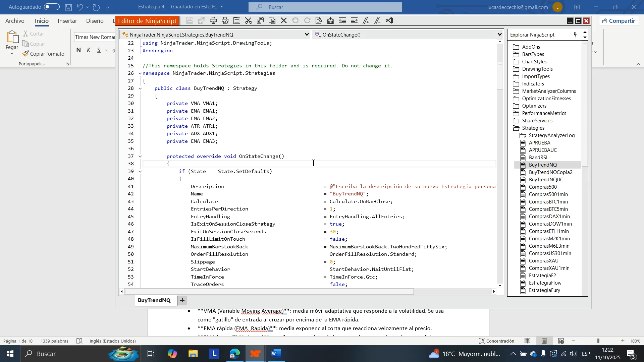This screenshot has width=644, height=362.
Task: Open the Copilot app on the taskbar
Action: click(x=172, y=354)
